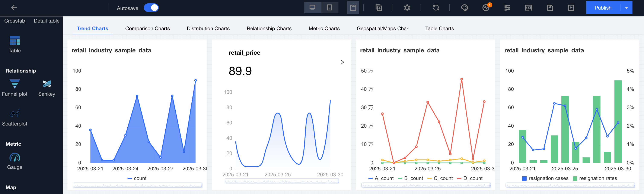The width and height of the screenshot is (644, 194).
Task: Click the preview play icon
Action: click(571, 8)
